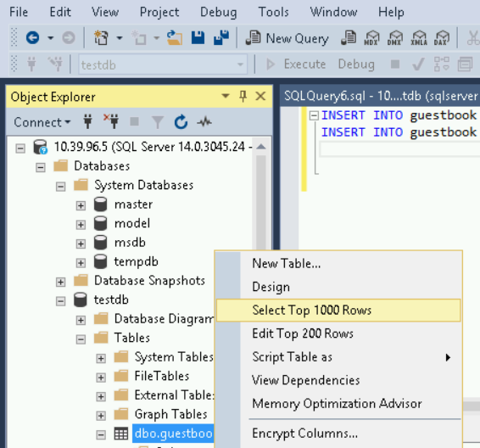Image resolution: width=480 pixels, height=448 pixels.
Task: Click the Change Connection icon in toolbar
Action: 55,64
